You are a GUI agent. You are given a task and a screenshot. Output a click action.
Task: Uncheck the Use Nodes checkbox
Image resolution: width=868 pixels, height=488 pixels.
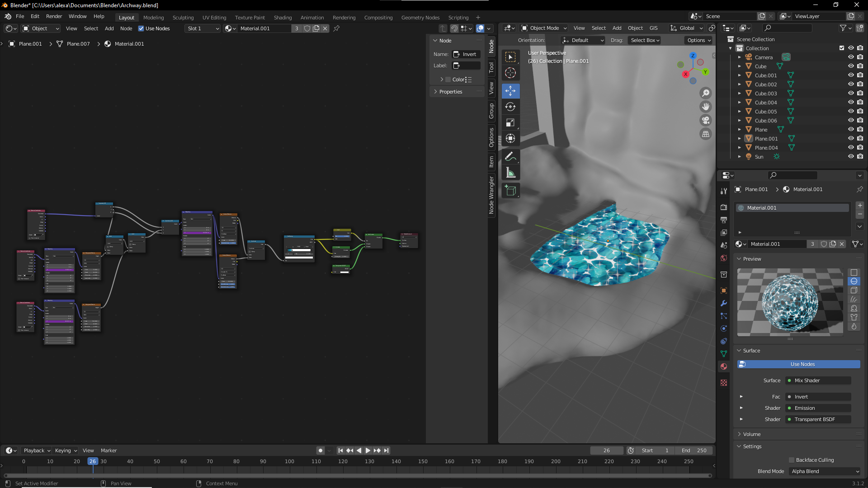click(x=141, y=28)
